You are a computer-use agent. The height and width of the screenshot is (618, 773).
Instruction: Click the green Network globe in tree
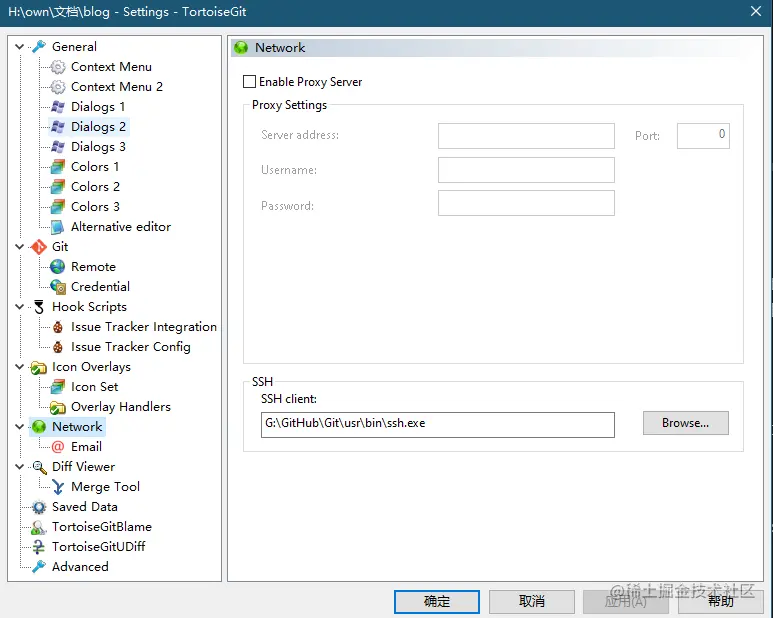click(39, 427)
